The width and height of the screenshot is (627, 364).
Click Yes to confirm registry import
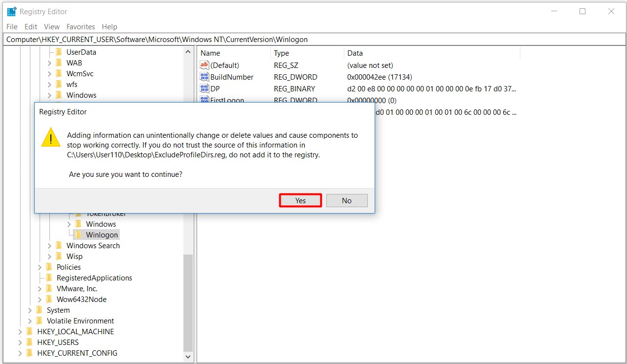click(300, 200)
